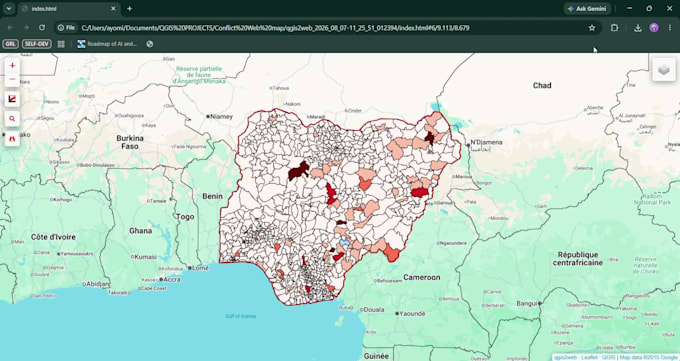Click the Burkina Faso map label

(130, 142)
